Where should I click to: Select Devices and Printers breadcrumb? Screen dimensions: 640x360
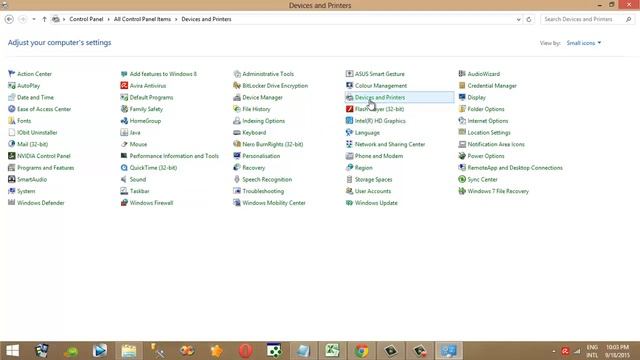206,19
